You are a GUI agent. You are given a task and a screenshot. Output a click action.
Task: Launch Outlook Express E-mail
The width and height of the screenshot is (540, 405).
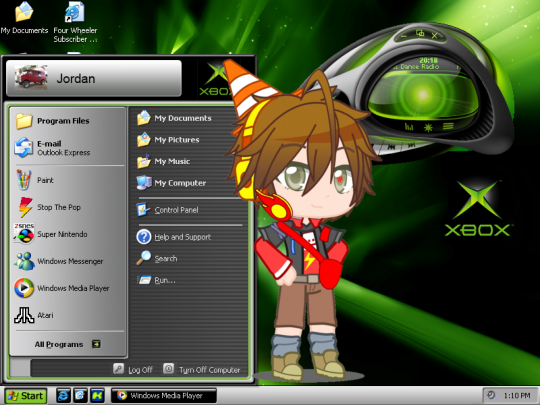coord(67,148)
